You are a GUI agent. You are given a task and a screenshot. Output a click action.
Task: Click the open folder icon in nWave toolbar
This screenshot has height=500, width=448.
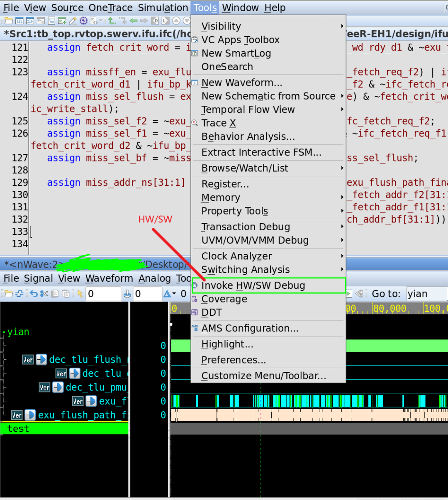click(x=8, y=294)
